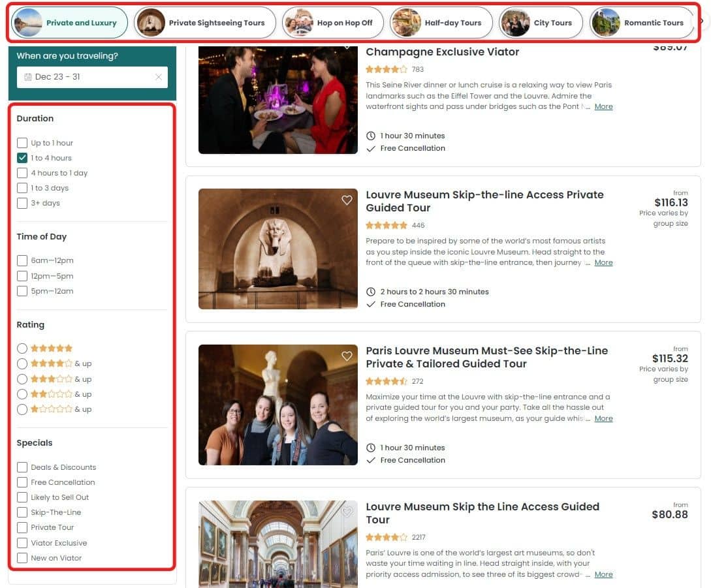Expand More on Must-See Tailored Tour description

603,418
